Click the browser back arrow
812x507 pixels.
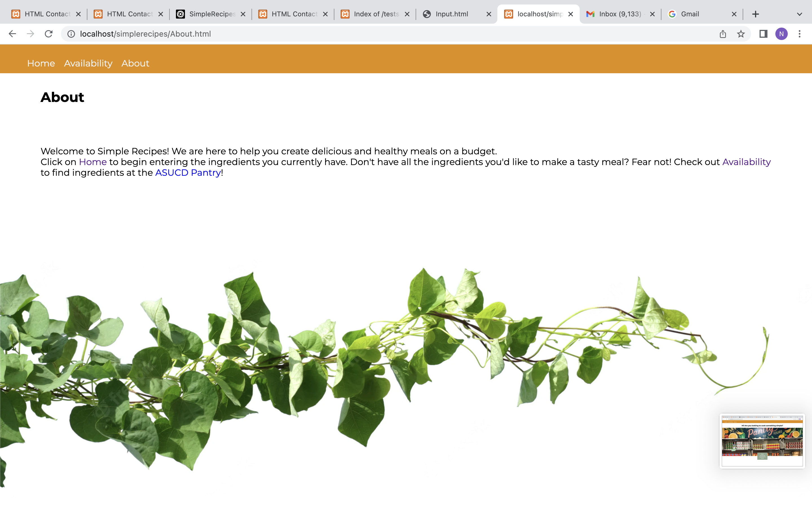[x=12, y=34]
